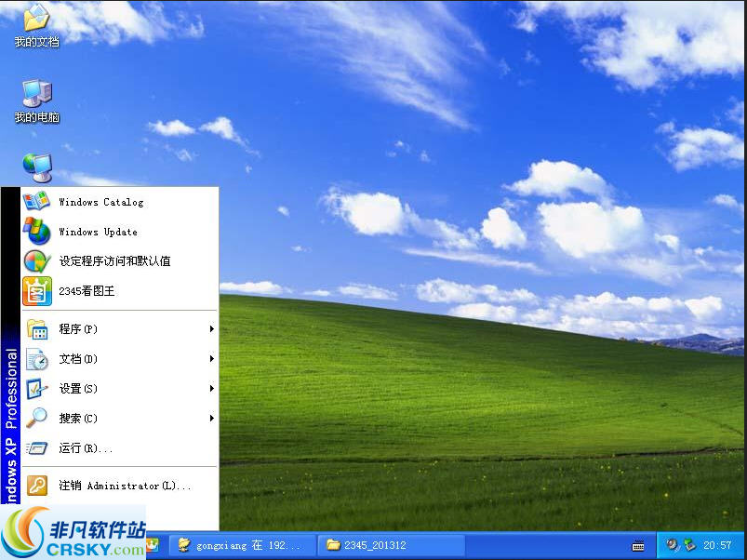Expand the 搜索(C) submenu

pos(79,419)
